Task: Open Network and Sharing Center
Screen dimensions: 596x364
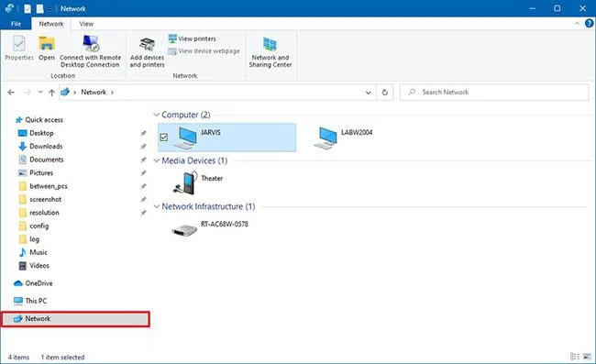Action: (270, 52)
